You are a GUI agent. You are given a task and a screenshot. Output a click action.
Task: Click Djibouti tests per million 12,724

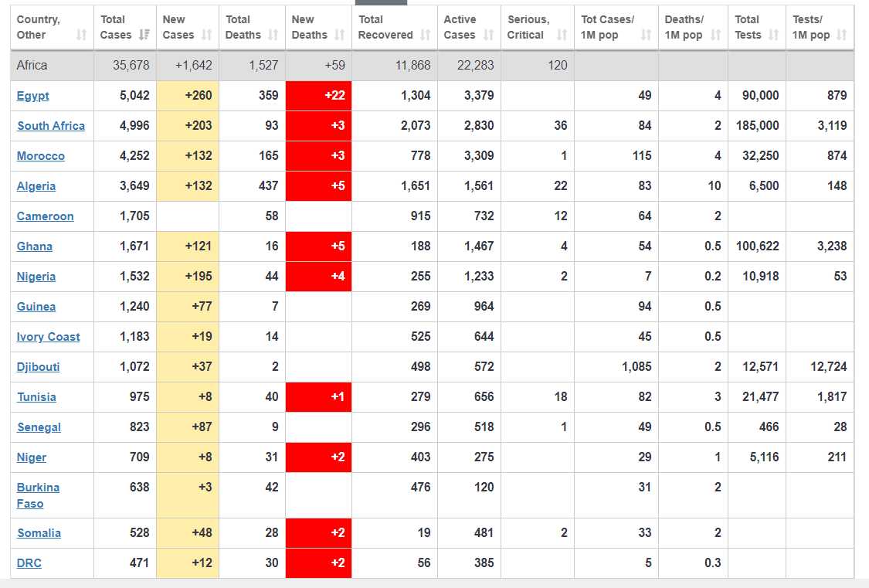coord(828,367)
